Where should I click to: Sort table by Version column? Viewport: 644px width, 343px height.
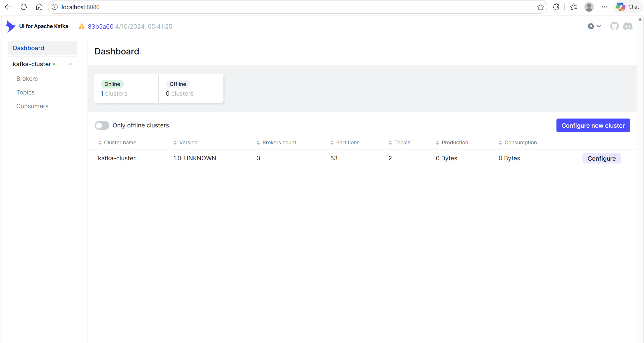185,143
